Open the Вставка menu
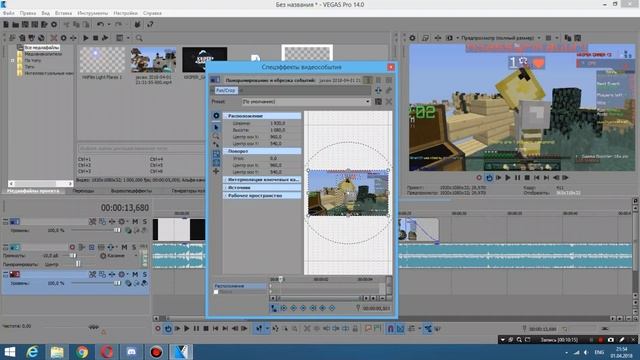This screenshot has width=640, height=360. pyautogui.click(x=63, y=13)
